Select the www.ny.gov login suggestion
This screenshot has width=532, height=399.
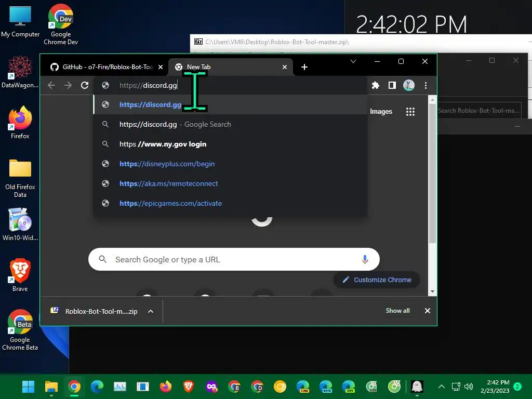coord(230,144)
